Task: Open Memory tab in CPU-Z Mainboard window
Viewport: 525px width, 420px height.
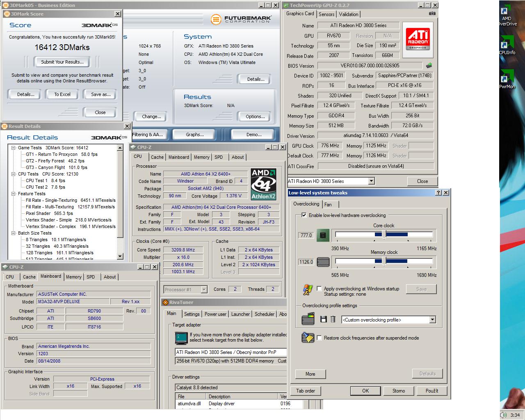Action: 74,277
